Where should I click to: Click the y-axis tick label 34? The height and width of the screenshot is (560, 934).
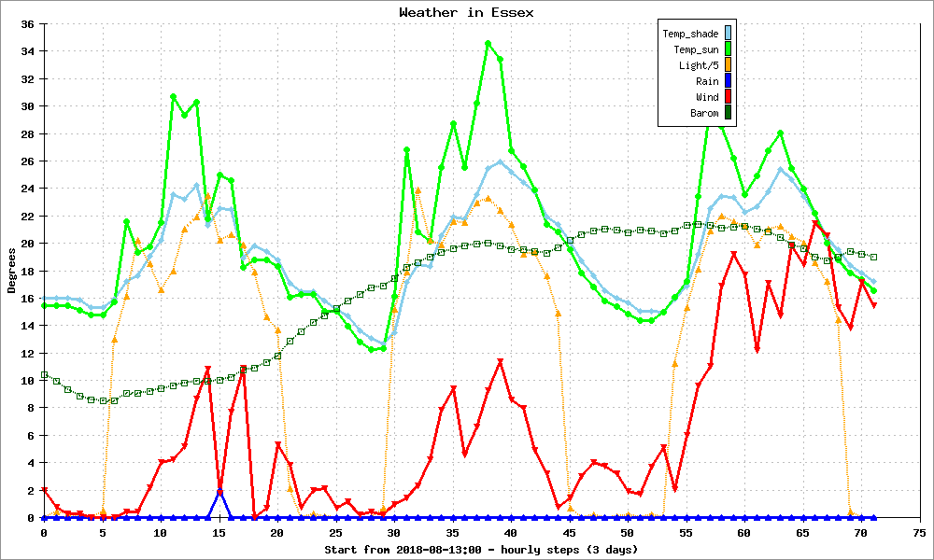point(27,51)
